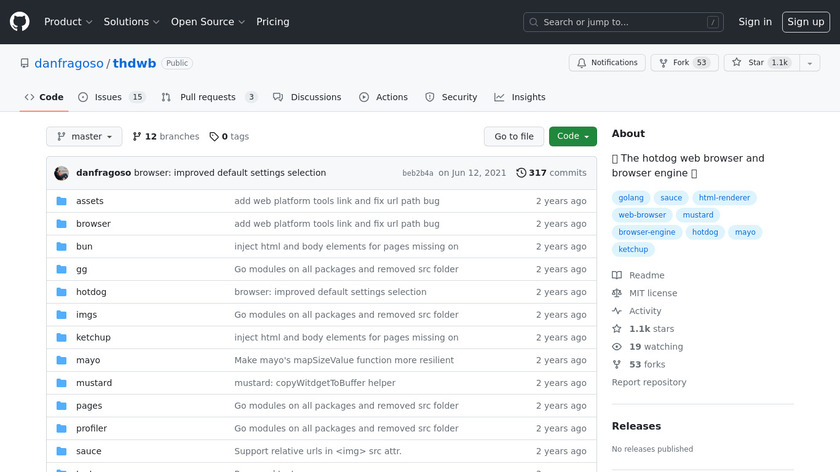Open MIT license scale icon
The height and width of the screenshot is (472, 840).
click(x=617, y=294)
